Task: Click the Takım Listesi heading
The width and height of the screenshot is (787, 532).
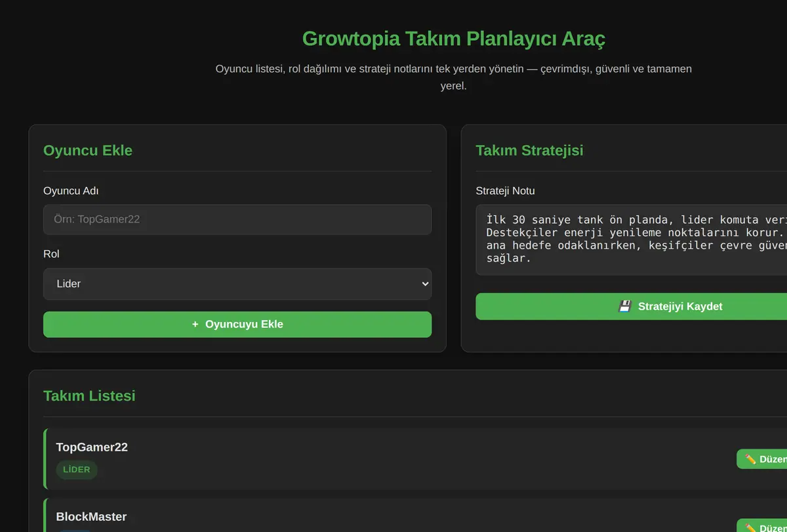Action: click(x=89, y=396)
